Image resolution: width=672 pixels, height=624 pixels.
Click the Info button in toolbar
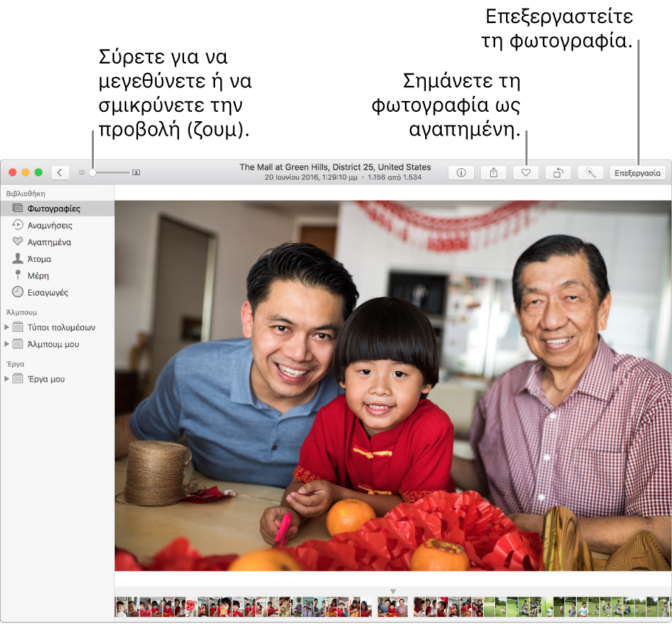461,173
